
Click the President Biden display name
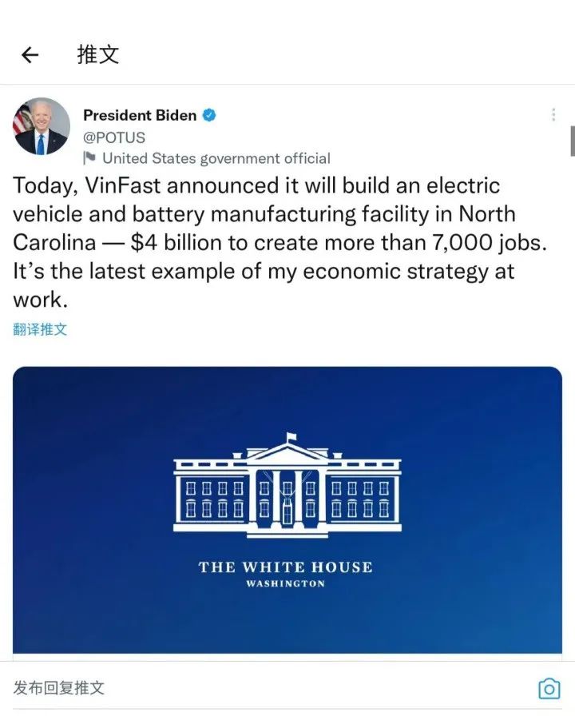[140, 115]
